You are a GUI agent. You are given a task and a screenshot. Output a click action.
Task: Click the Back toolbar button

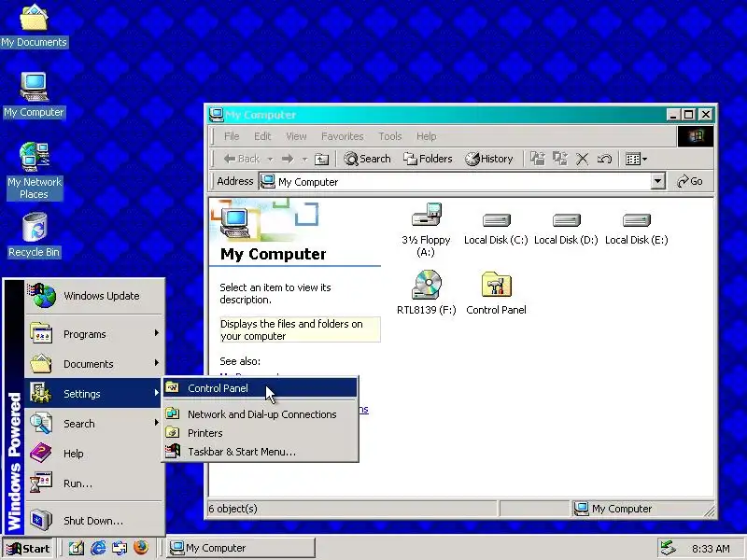[242, 159]
